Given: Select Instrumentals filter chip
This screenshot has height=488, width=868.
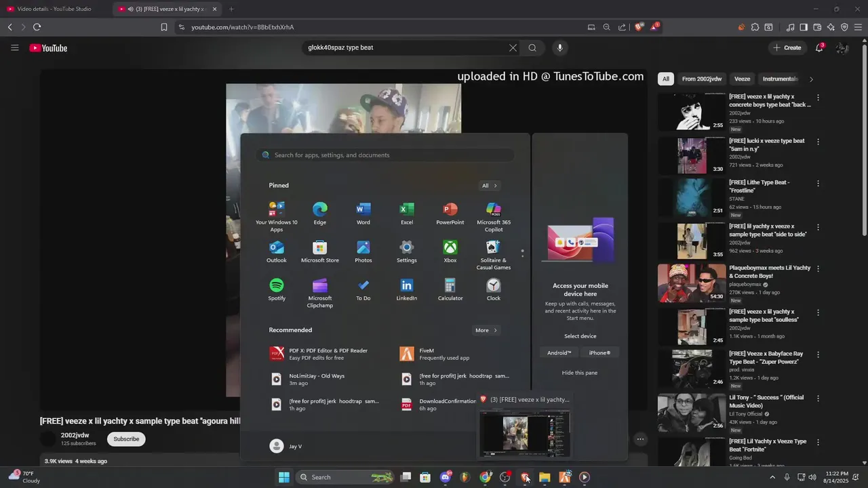Looking at the screenshot, I should [x=780, y=79].
